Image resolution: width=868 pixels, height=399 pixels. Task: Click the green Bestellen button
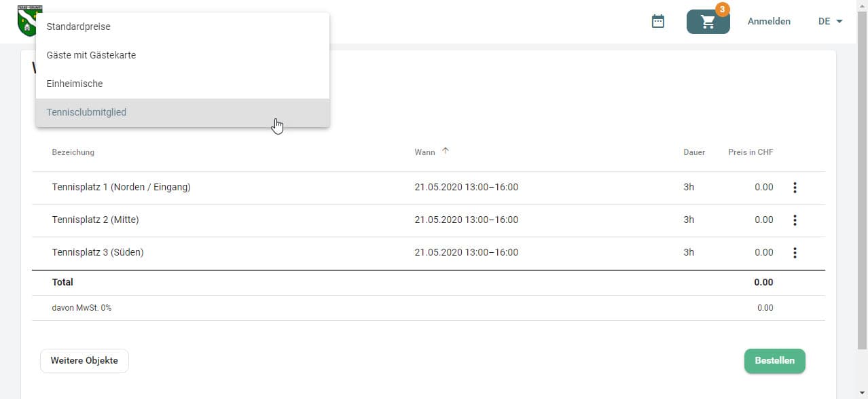[774, 361]
